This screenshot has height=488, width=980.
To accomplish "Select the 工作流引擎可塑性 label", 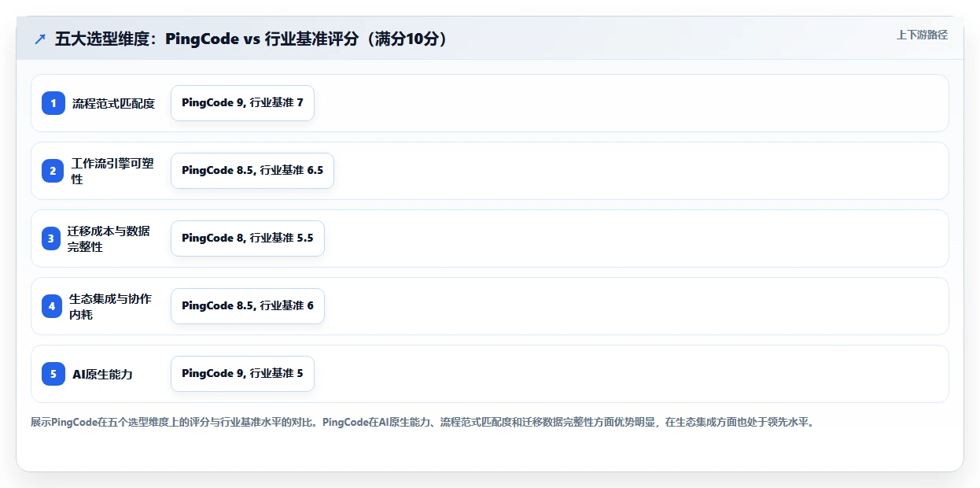I will click(112, 171).
